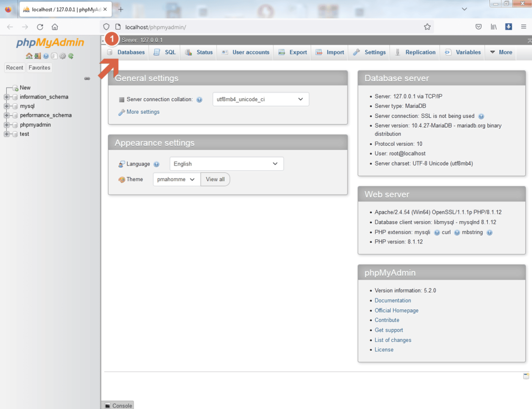This screenshot has width=532, height=409.
Task: Reload the page in Firefox
Action: coord(40,27)
